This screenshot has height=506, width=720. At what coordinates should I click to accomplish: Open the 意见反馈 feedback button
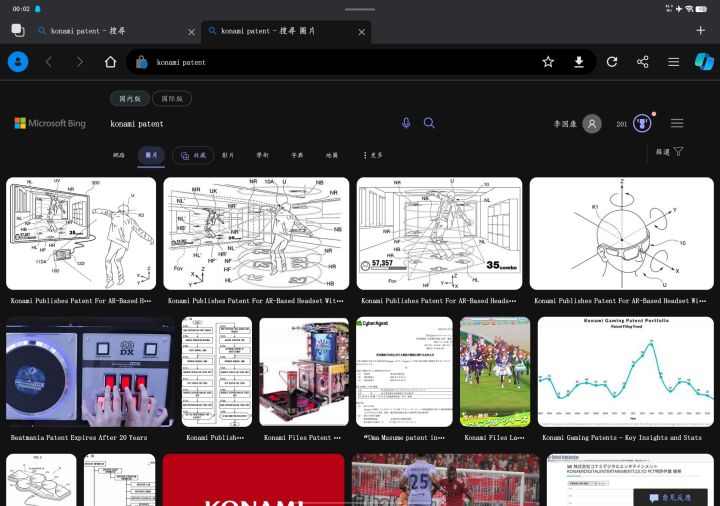pyautogui.click(x=671, y=497)
